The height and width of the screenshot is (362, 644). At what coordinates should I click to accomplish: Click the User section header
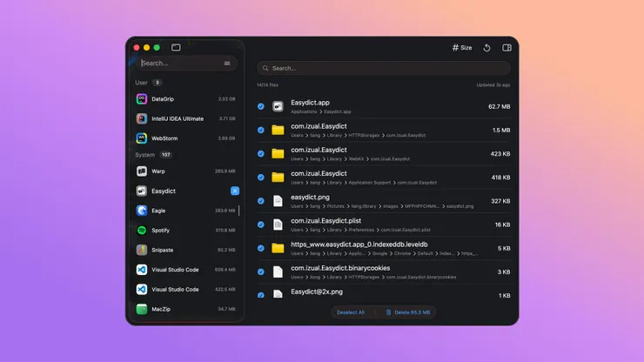coord(141,83)
